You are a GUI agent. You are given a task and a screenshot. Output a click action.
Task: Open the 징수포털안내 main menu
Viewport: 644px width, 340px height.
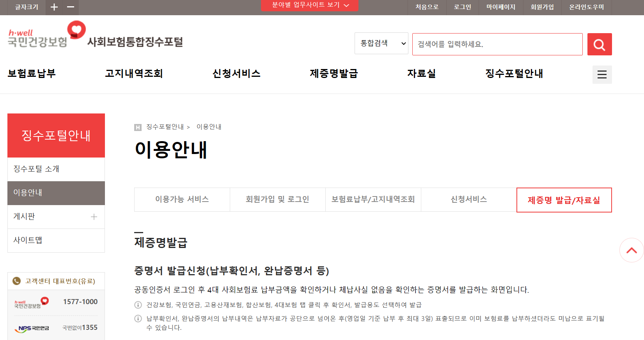(x=514, y=73)
